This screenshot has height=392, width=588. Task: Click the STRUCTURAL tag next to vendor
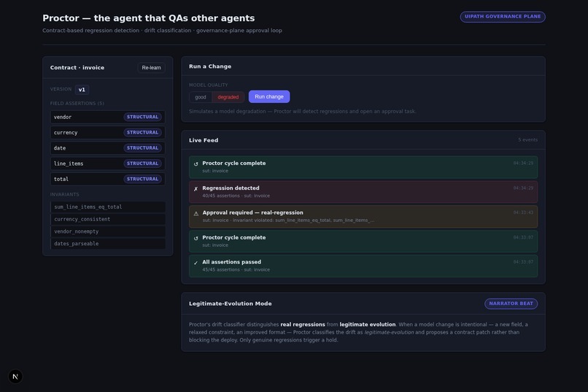(x=142, y=117)
